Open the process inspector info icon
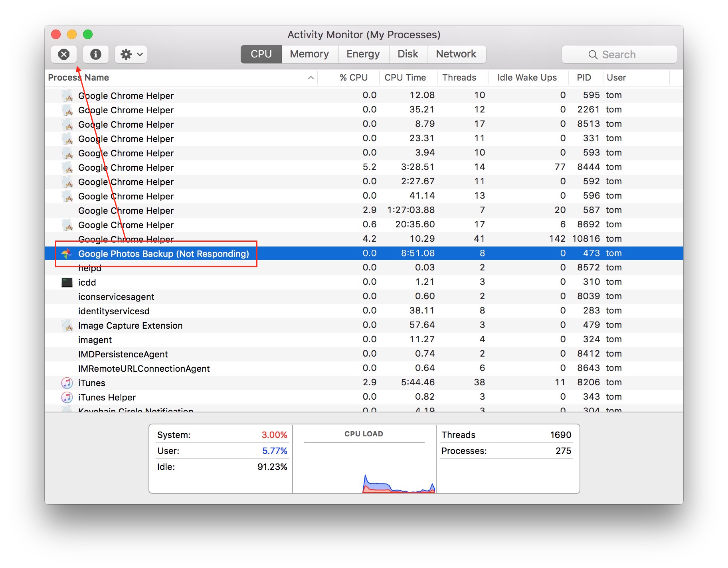The height and width of the screenshot is (568, 728). click(95, 54)
